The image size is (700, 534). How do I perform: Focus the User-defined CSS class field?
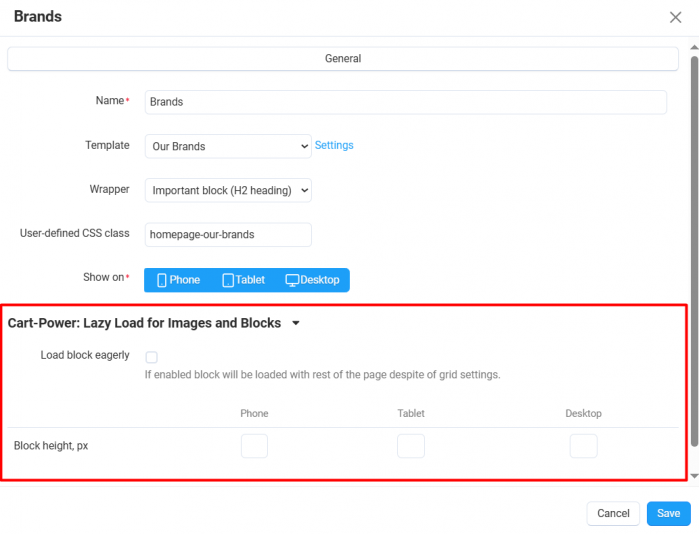coord(228,234)
